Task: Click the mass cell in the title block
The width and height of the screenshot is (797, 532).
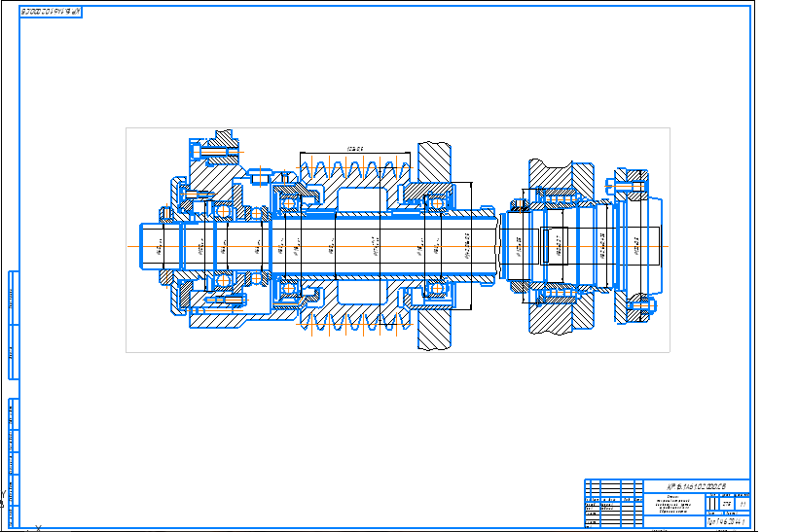Action: coord(728,505)
